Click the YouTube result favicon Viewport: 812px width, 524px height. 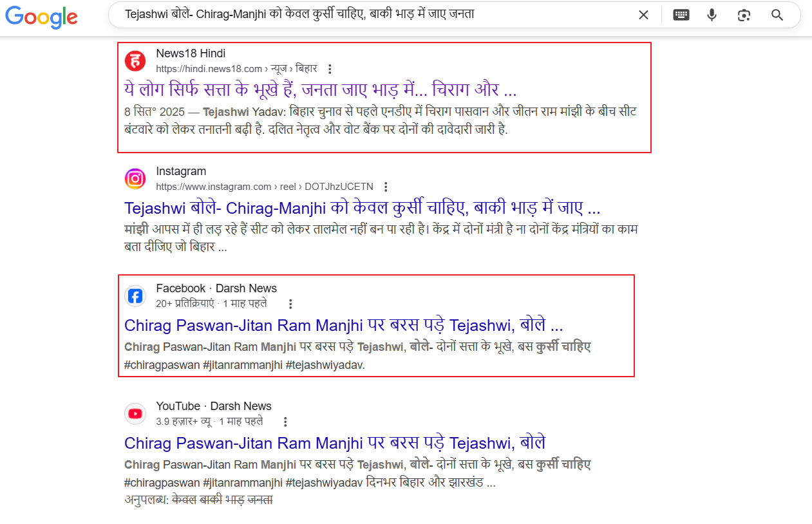tap(135, 413)
